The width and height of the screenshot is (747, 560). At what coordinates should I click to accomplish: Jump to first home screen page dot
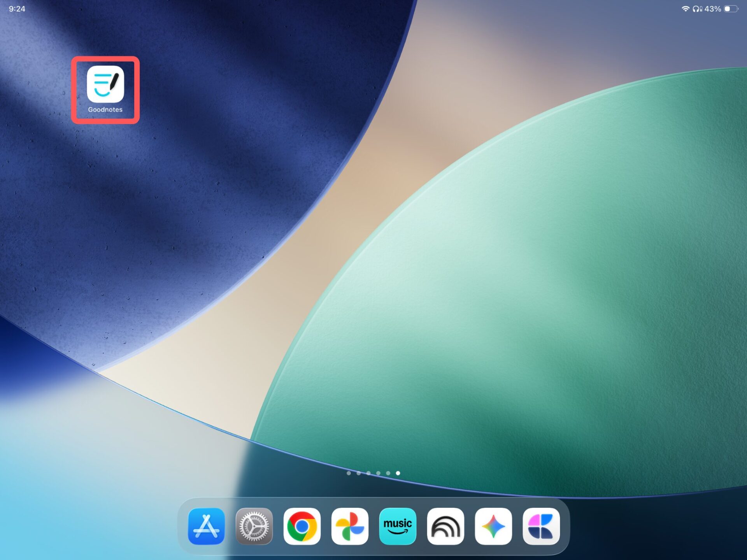[x=349, y=473]
